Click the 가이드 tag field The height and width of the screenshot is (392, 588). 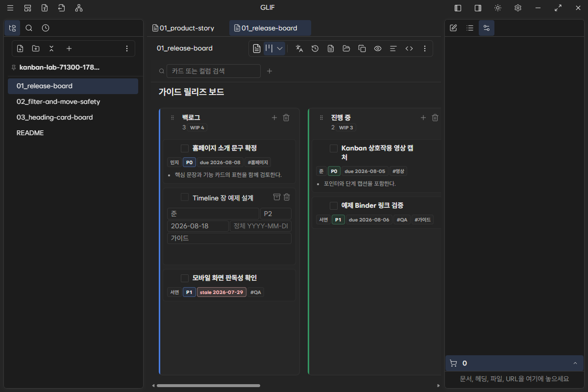[x=229, y=238]
